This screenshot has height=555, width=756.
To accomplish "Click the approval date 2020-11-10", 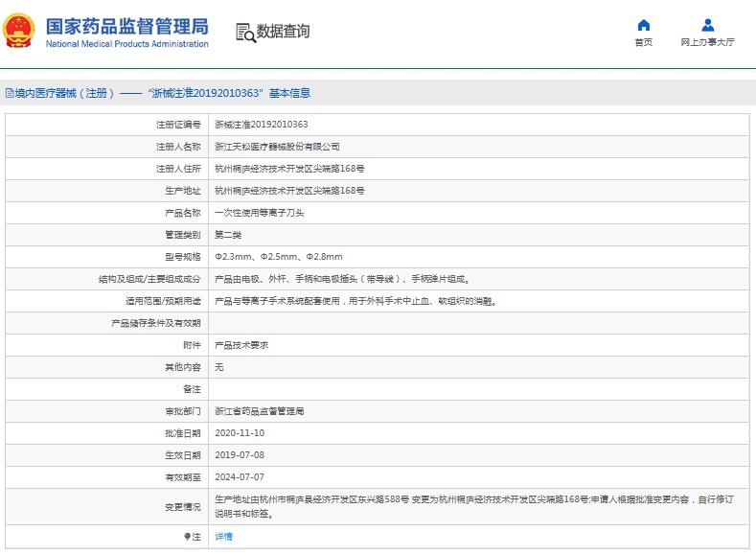I will 238,433.
